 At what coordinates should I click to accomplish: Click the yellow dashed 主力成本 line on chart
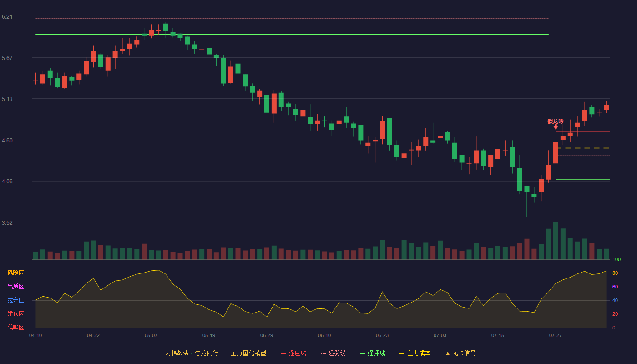tap(584, 148)
